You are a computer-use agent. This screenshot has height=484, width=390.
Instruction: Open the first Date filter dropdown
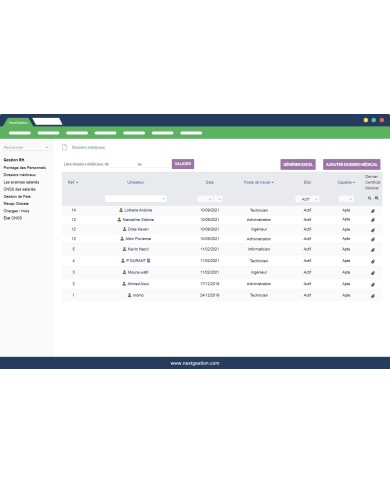(x=205, y=199)
